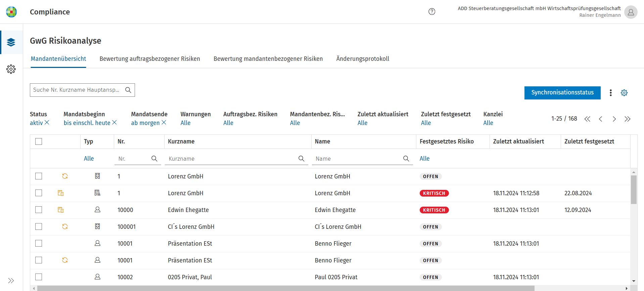This screenshot has height=291, width=644.
Task: Open the layers module in the sidebar
Action: pyautogui.click(x=11, y=42)
